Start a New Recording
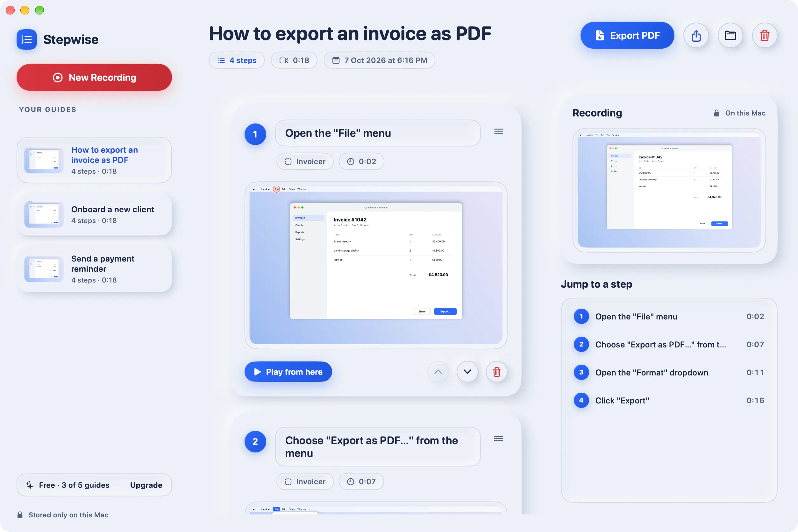The width and height of the screenshot is (798, 532). (x=94, y=77)
